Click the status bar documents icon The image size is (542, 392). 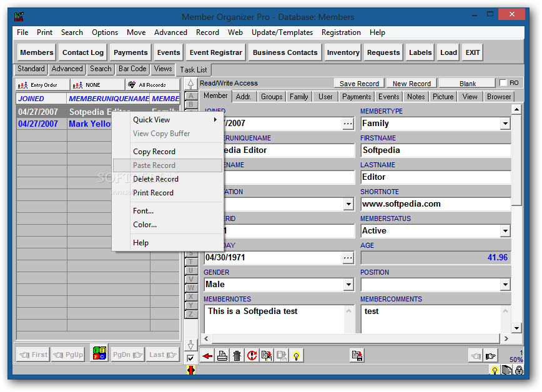point(507,371)
